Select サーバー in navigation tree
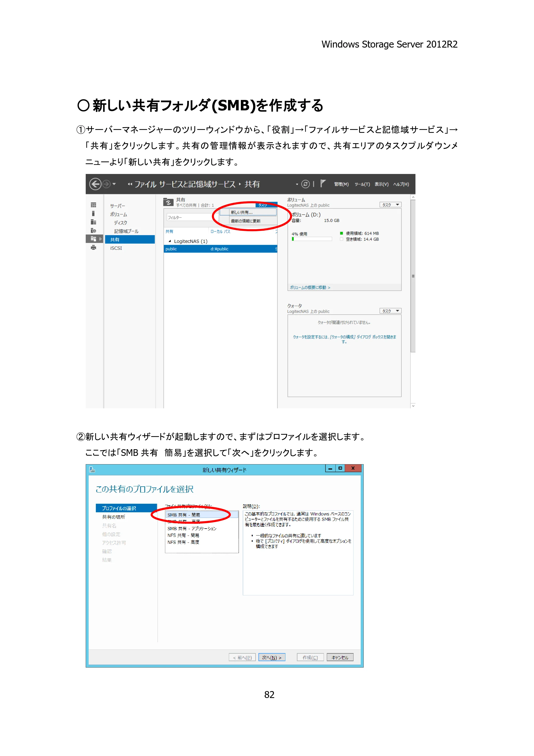Screen dimensions: 534x756 pyautogui.click(x=117, y=206)
